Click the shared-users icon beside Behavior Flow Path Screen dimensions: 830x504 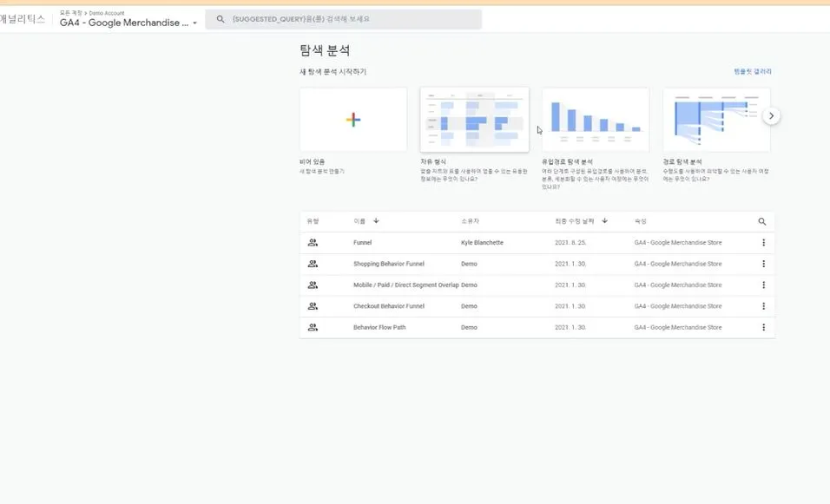click(313, 327)
